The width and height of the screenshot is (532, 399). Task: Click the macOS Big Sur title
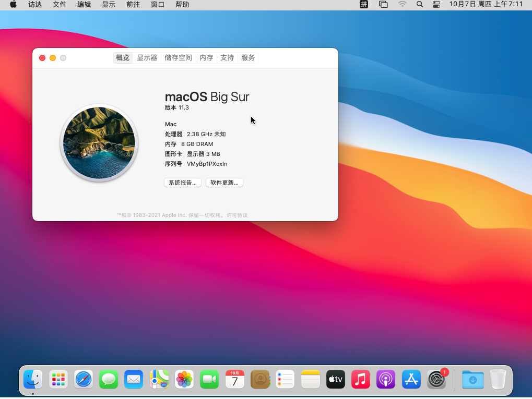207,97
